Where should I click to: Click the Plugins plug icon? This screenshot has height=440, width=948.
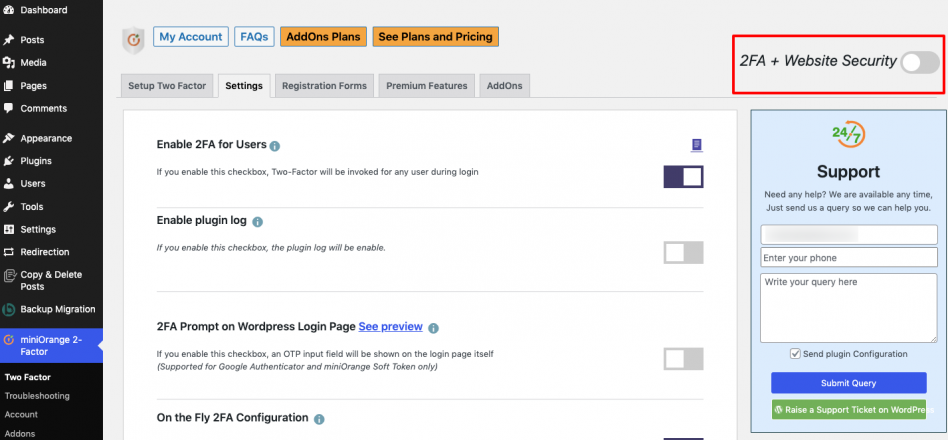(x=8, y=161)
